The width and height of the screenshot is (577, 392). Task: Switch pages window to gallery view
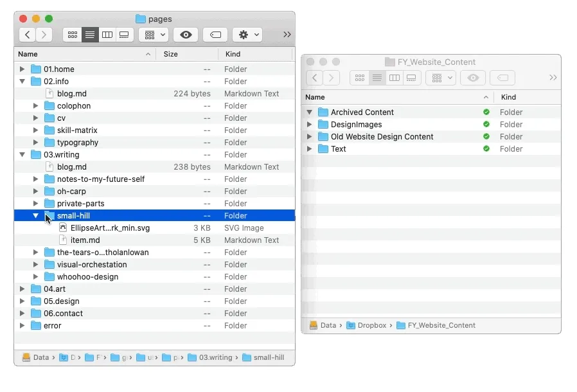pos(124,35)
